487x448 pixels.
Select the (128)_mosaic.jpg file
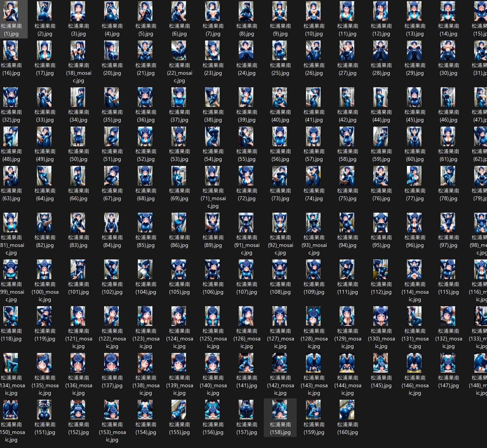click(x=314, y=327)
